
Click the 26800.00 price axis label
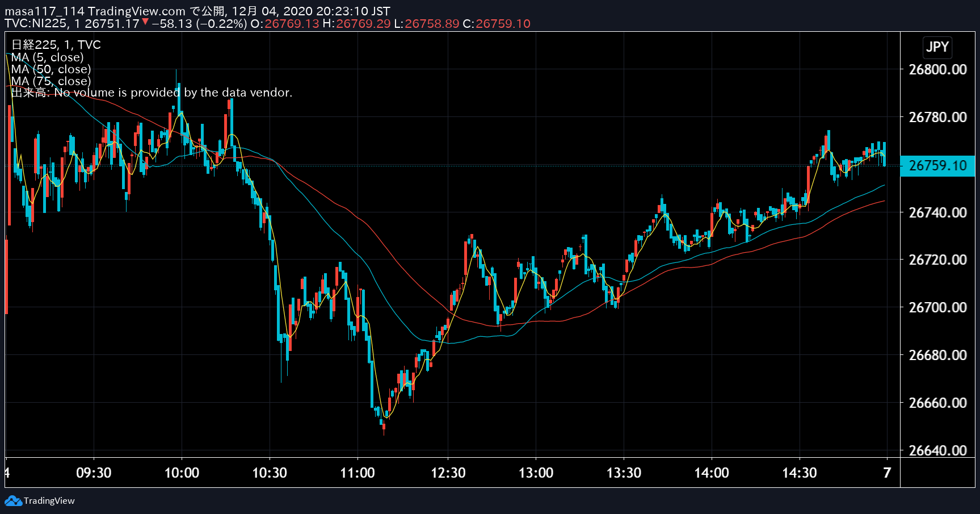(x=937, y=70)
